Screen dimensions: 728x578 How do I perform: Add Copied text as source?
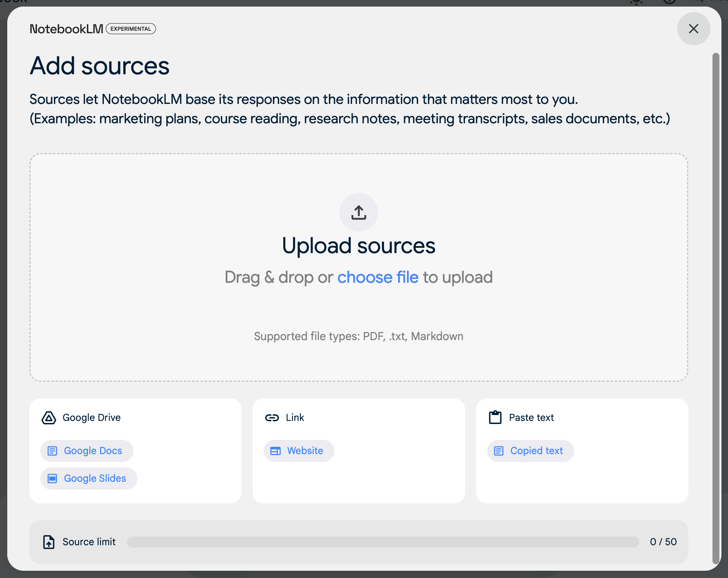coord(530,451)
